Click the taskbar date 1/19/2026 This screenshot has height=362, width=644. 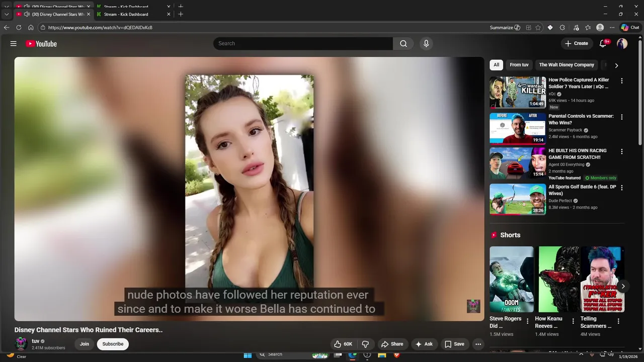628,356
